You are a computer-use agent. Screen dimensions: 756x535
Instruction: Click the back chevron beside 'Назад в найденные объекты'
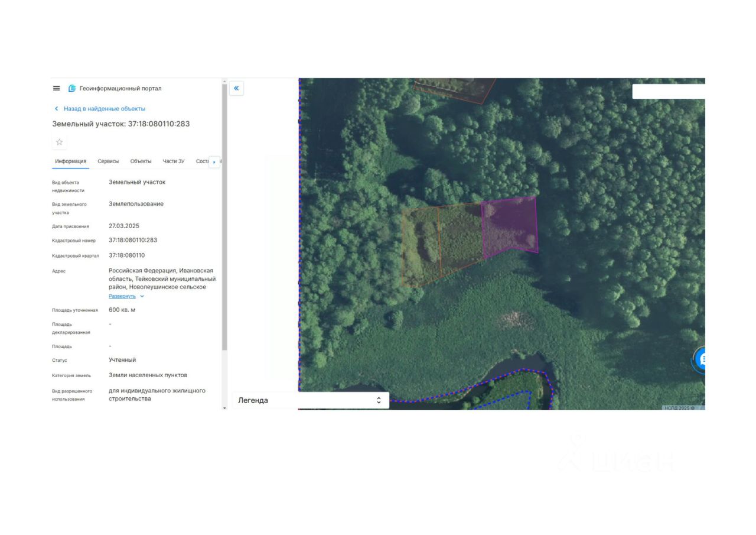(57, 109)
